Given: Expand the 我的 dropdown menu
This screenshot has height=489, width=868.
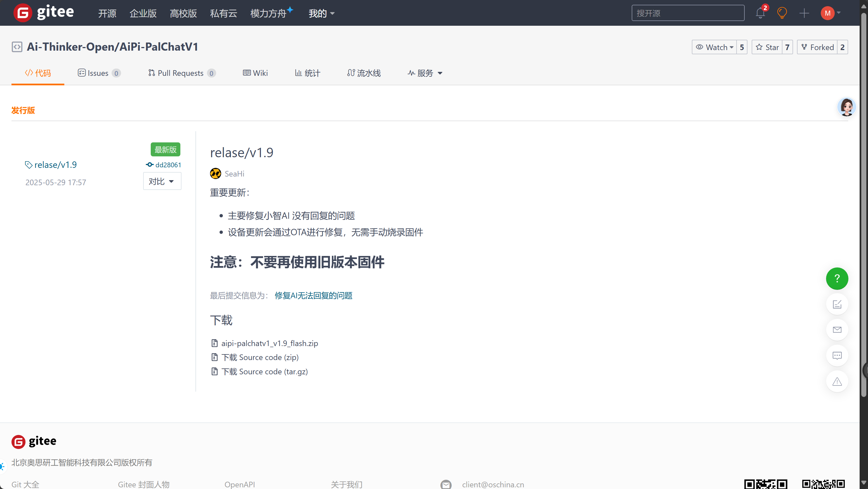Looking at the screenshot, I should (322, 13).
